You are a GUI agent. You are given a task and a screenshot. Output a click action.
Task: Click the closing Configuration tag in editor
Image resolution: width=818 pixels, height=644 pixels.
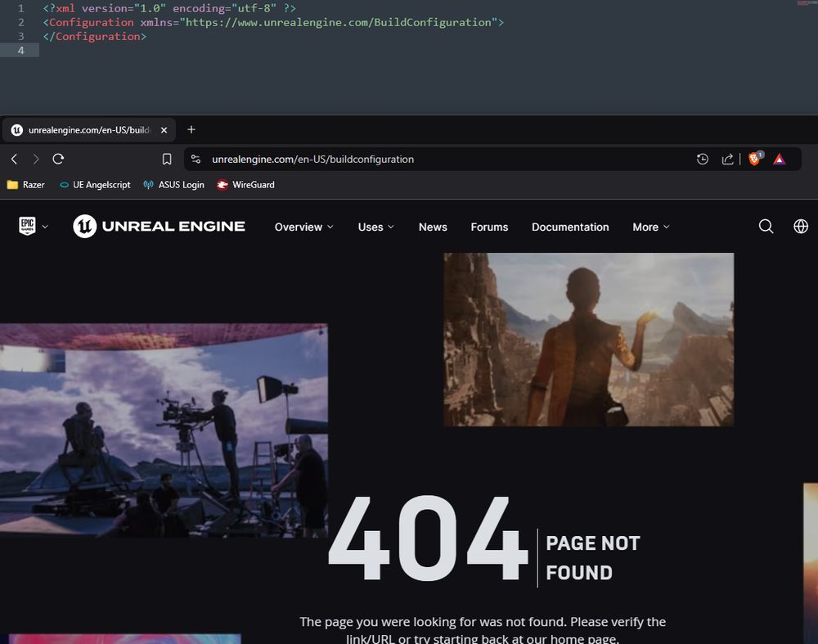94,37
